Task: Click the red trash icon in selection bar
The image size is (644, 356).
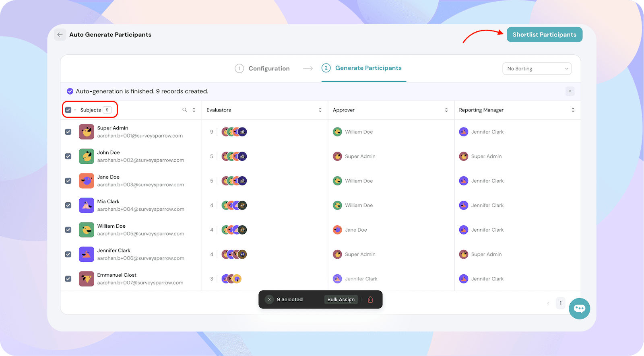Action: tap(370, 300)
